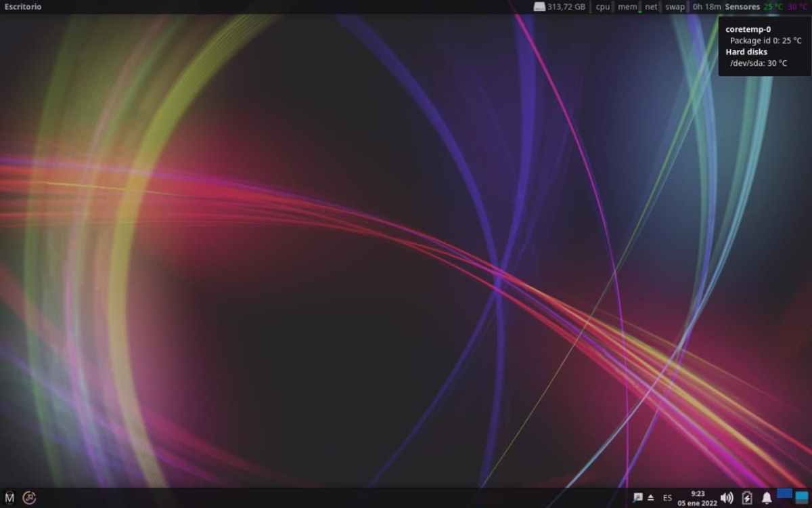This screenshot has height=508, width=812.
Task: Switch to the first workspace in pager
Action: tap(784, 494)
